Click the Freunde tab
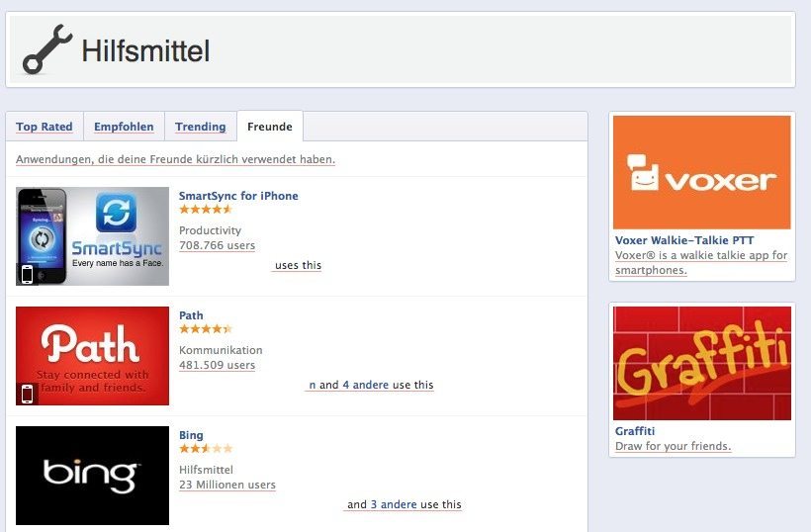This screenshot has height=532, width=811. pyautogui.click(x=269, y=127)
